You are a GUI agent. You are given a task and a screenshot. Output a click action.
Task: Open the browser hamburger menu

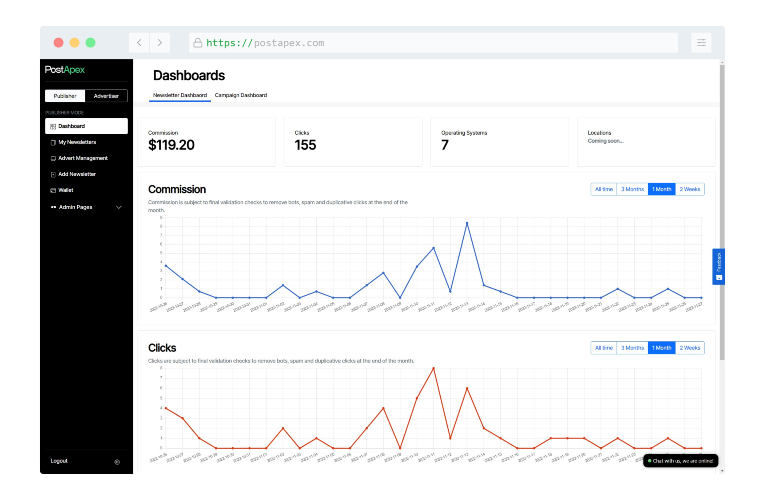tap(701, 43)
